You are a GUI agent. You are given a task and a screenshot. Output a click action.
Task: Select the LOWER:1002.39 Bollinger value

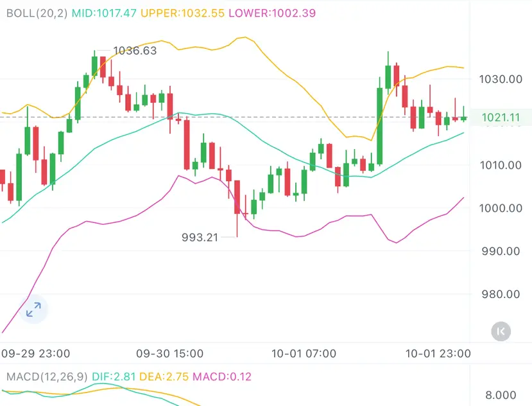click(272, 13)
